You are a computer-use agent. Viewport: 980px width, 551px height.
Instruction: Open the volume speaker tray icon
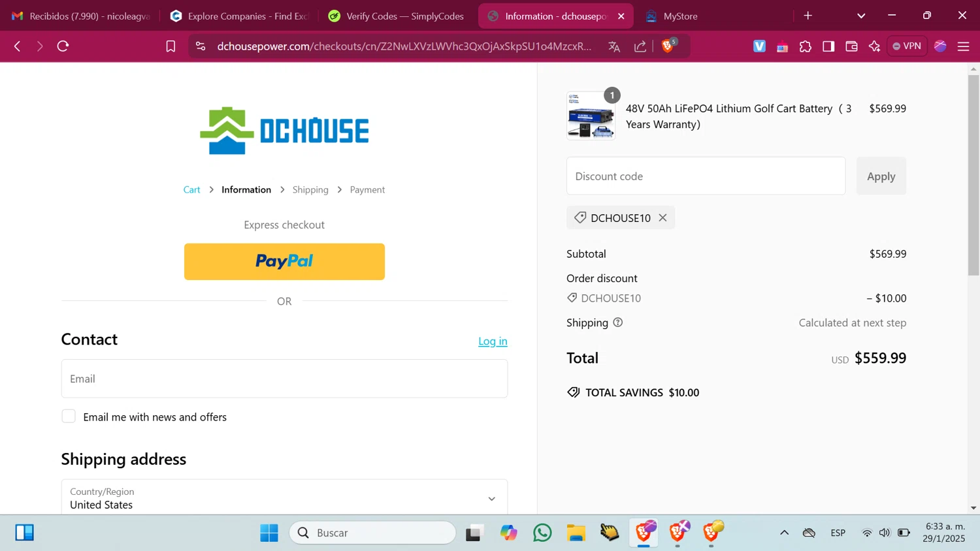(x=885, y=533)
